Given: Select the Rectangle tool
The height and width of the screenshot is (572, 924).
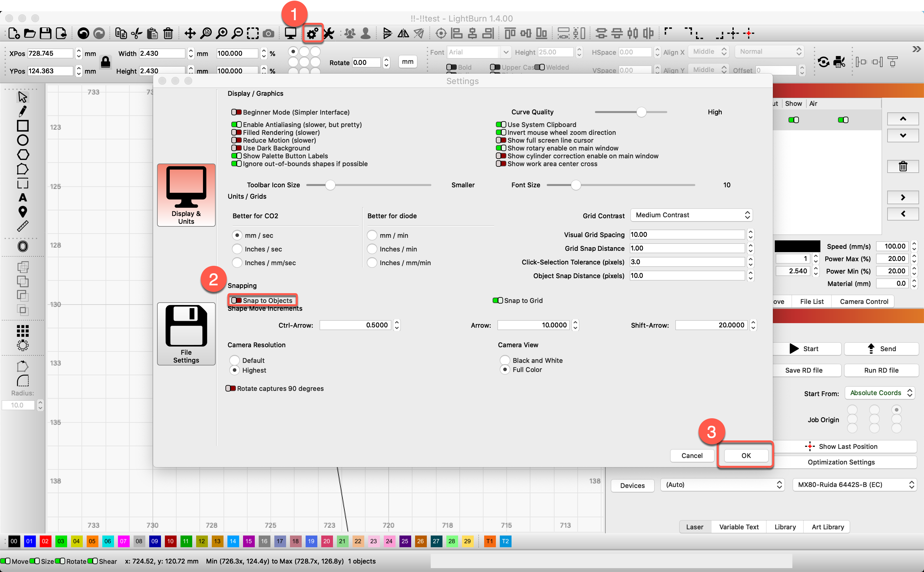Looking at the screenshot, I should pos(23,126).
